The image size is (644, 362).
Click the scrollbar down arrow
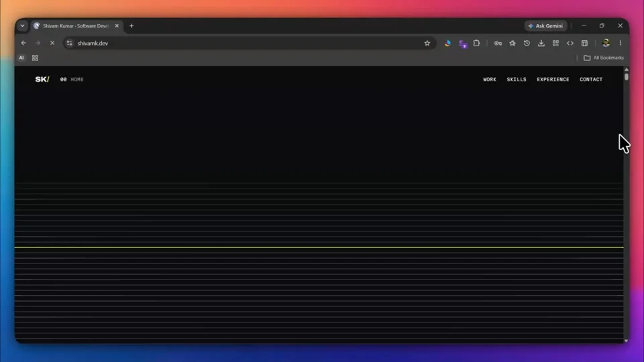(627, 341)
